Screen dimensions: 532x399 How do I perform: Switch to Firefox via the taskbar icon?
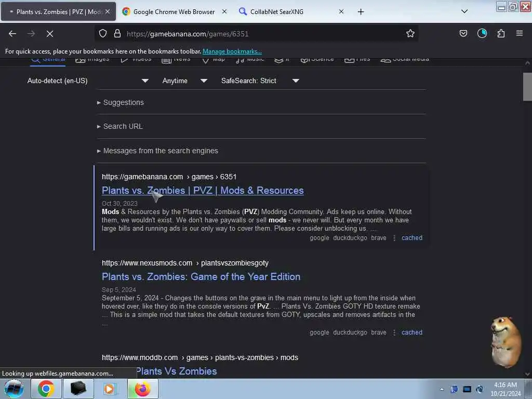coord(142,389)
